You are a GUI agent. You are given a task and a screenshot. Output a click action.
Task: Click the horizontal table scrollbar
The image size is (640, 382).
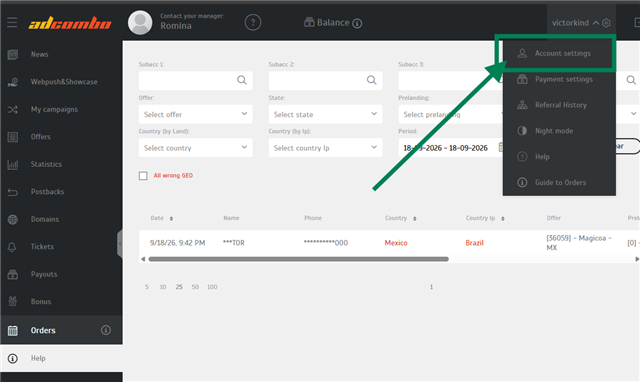click(x=298, y=259)
